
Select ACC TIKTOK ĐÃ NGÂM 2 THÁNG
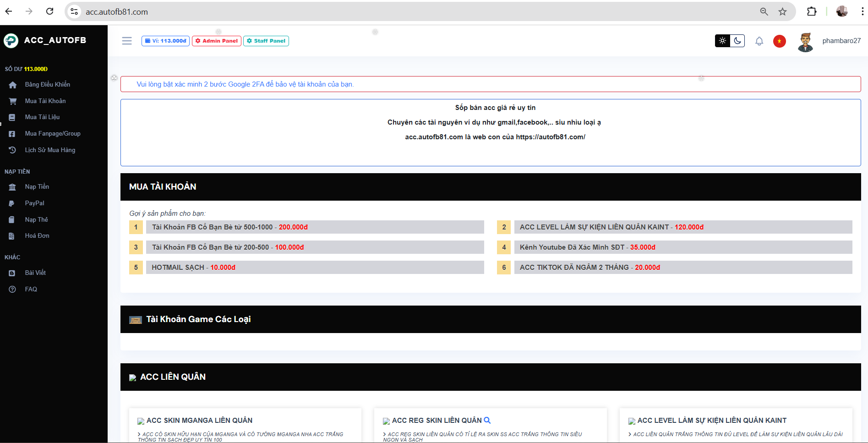[x=683, y=268]
